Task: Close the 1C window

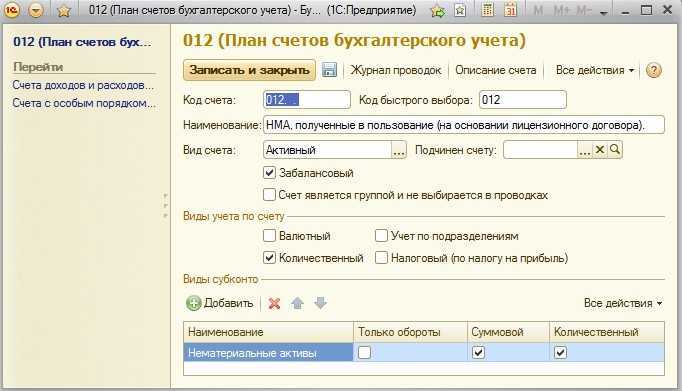Action: [x=667, y=10]
